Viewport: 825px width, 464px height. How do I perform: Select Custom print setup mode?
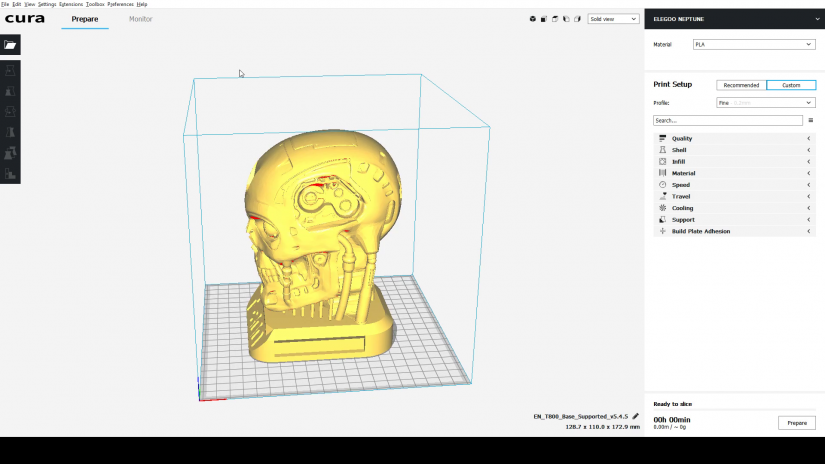(791, 85)
